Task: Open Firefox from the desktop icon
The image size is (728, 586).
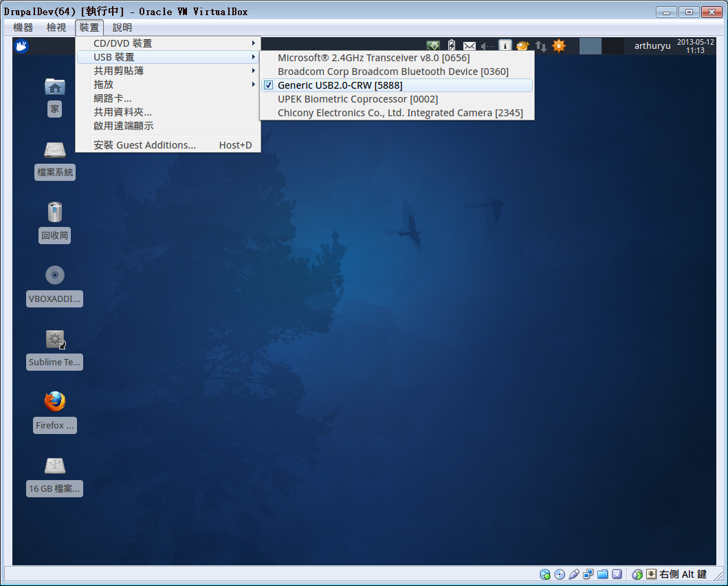Action: [54, 401]
